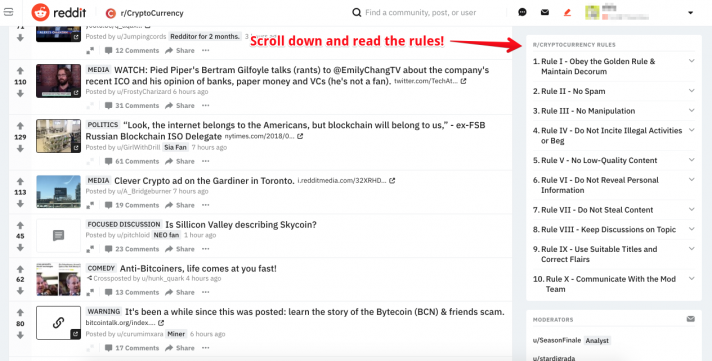Screen dimensions: 712x361
Task: Click the search community input field
Action: point(421,12)
